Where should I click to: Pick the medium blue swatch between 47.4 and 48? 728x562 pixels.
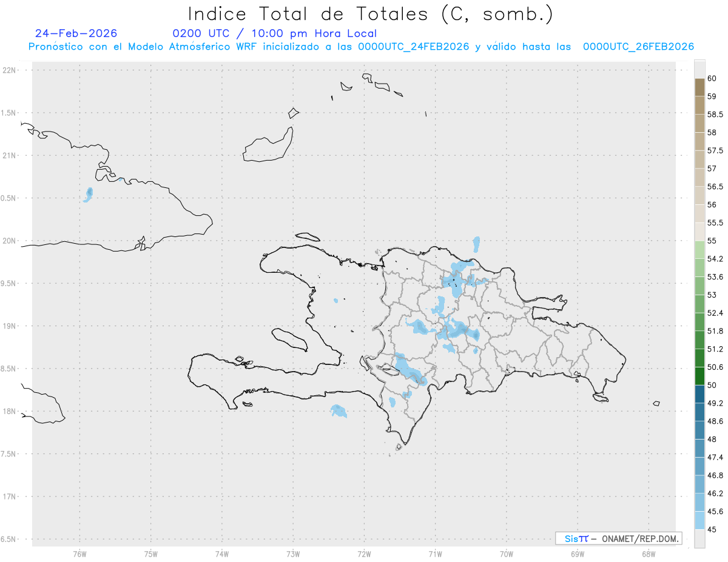(x=699, y=448)
